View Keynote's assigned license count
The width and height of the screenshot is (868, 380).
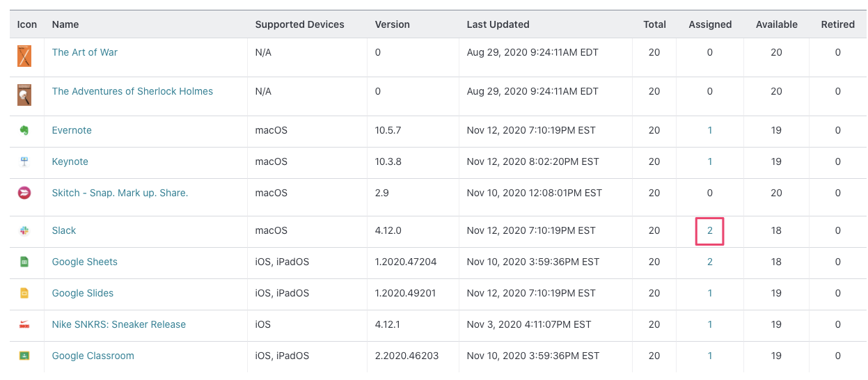point(710,161)
